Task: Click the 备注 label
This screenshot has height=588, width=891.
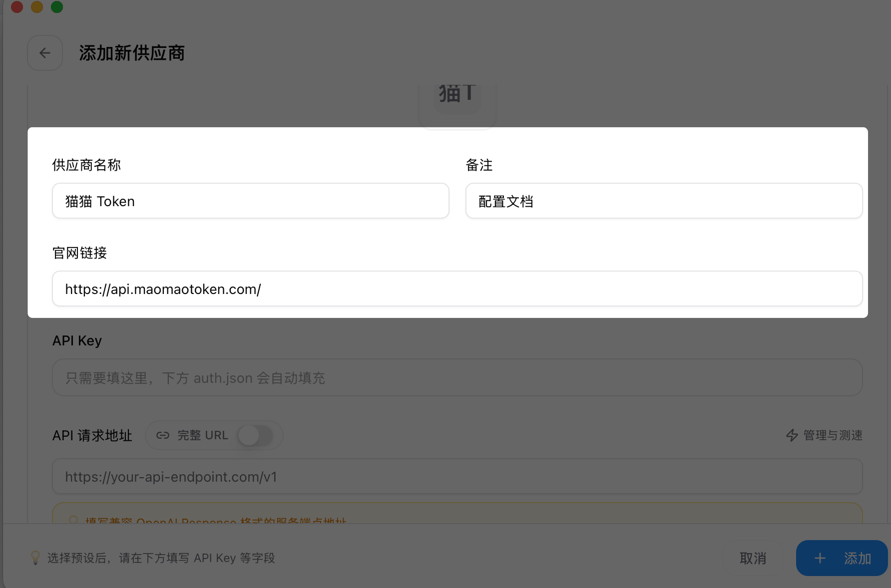Action: click(479, 165)
